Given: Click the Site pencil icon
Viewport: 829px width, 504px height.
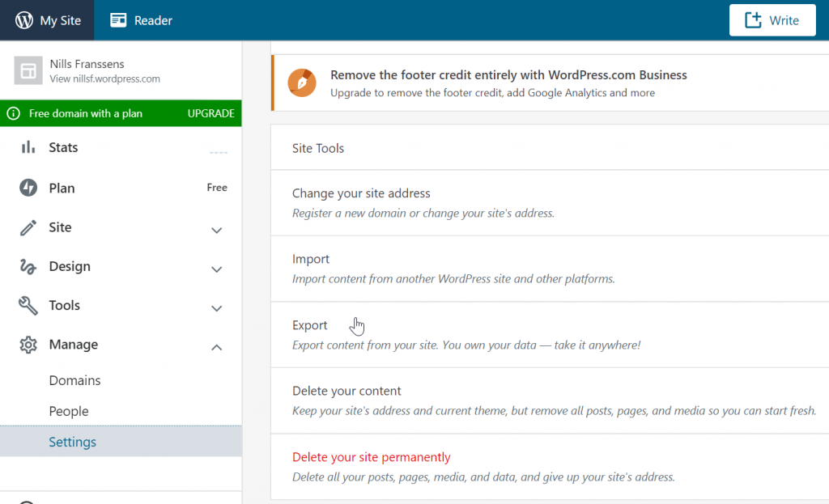Looking at the screenshot, I should tap(28, 227).
